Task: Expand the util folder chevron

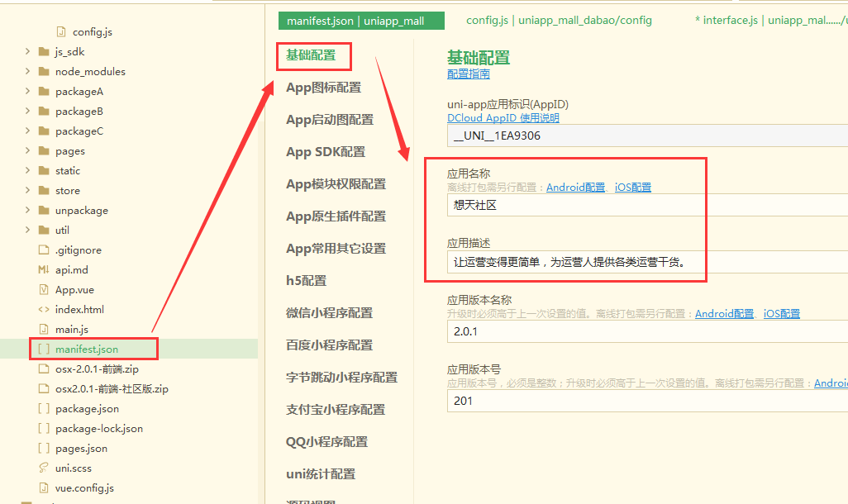Action: [27, 230]
